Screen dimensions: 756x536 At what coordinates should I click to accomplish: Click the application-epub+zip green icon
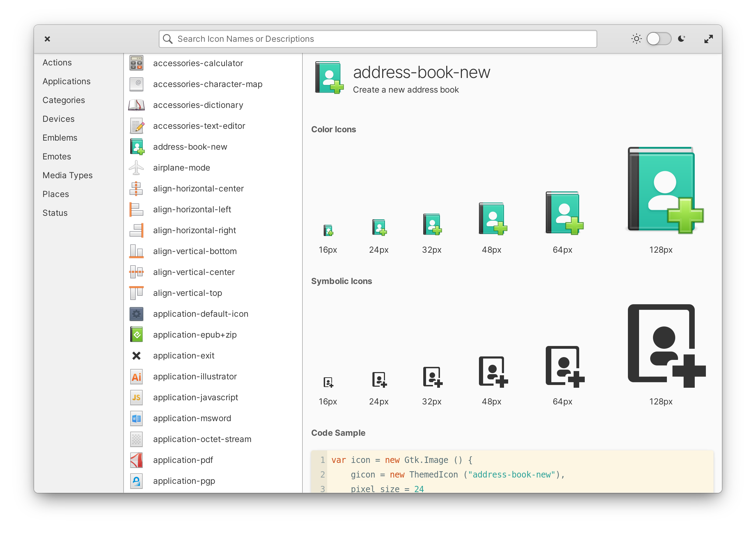pos(136,335)
